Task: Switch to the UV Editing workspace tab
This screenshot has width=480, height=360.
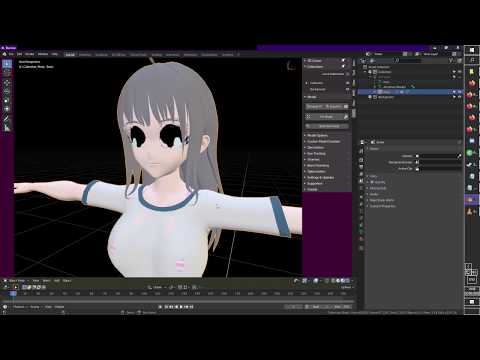Action: point(119,54)
